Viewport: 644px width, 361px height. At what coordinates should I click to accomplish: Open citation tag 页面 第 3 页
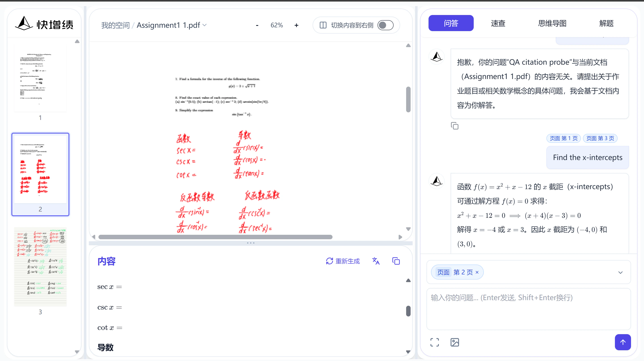point(600,138)
